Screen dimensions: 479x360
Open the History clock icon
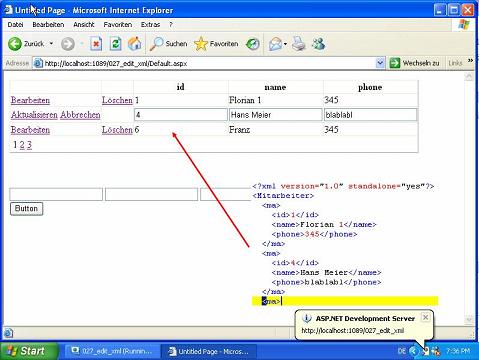click(x=253, y=44)
